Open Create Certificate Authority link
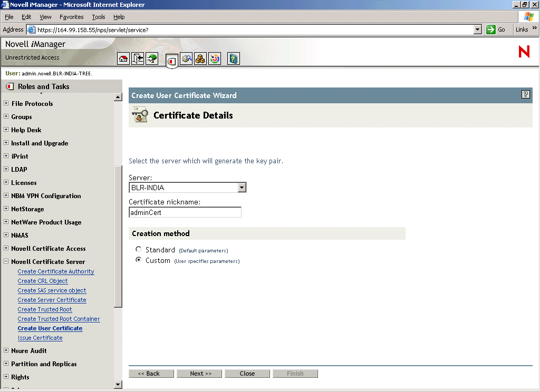Viewport: 540px width, 392px height. (56, 271)
